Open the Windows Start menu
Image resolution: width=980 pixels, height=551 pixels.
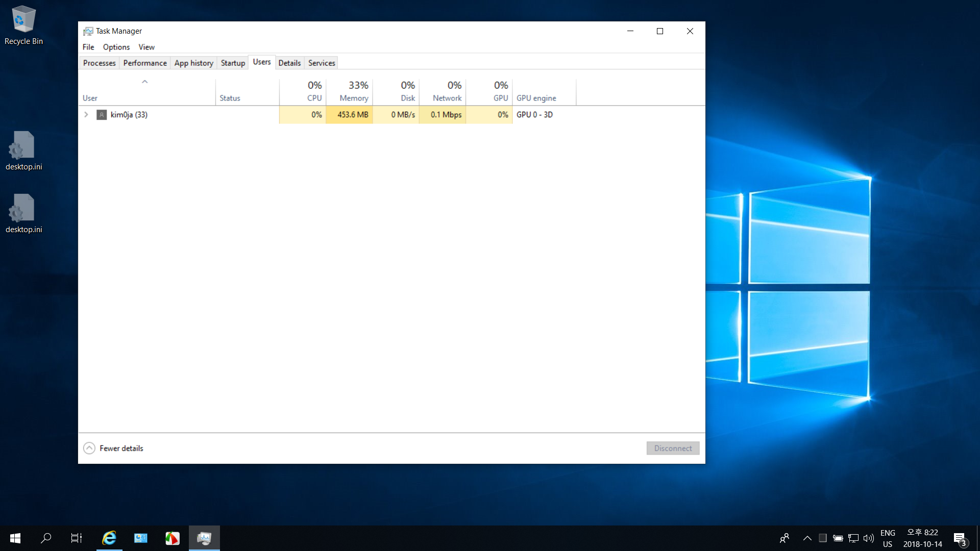(x=15, y=538)
